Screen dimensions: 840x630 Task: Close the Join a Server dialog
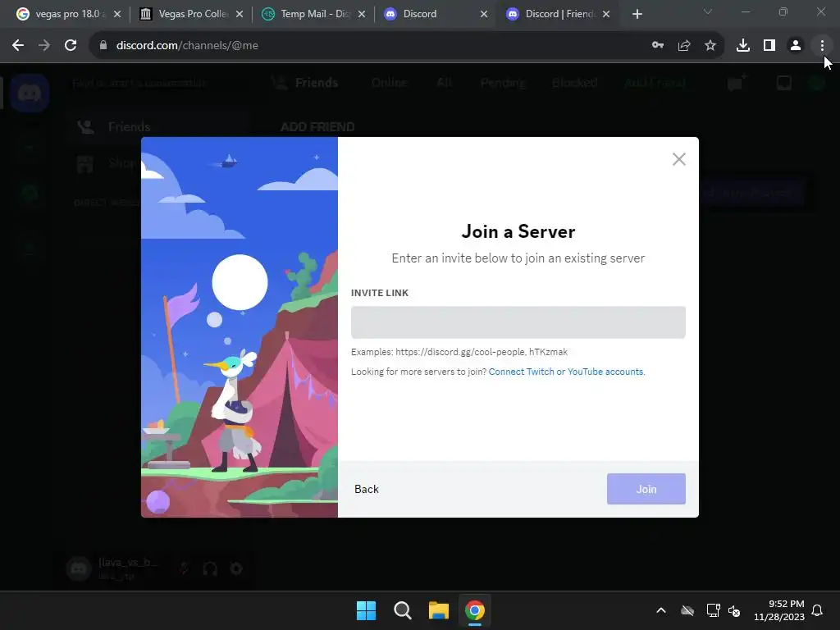point(678,159)
